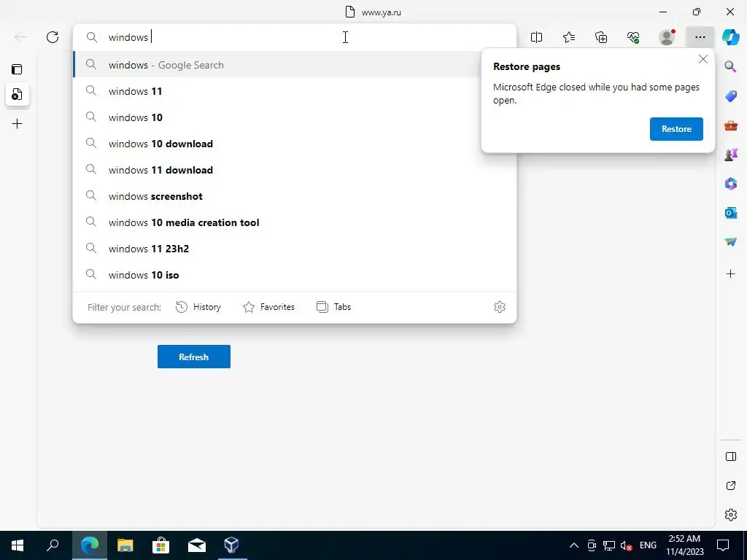Close the Restore pages popup
The width and height of the screenshot is (747, 560).
(x=703, y=60)
